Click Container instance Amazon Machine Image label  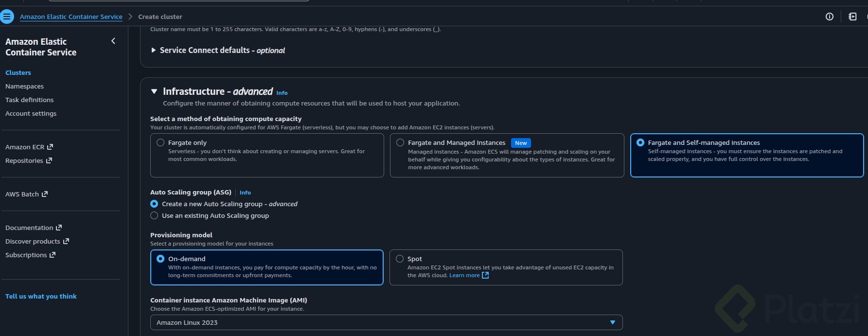[229, 300]
